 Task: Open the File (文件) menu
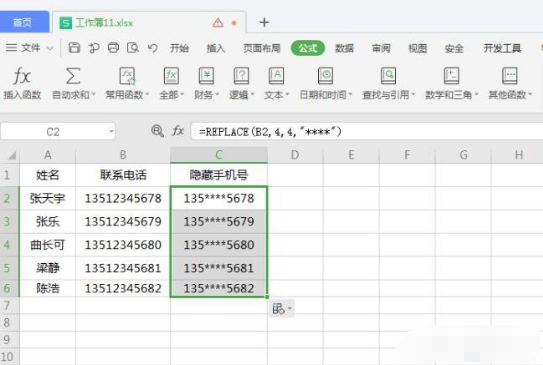(x=30, y=48)
